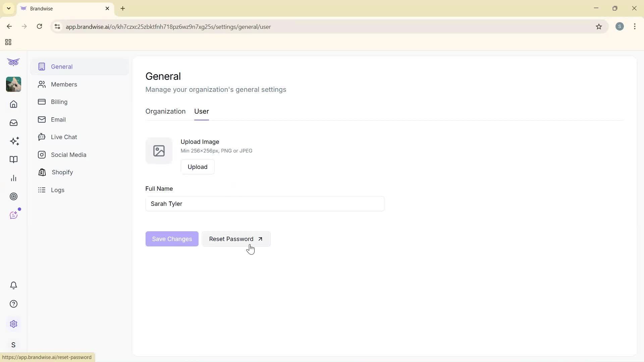This screenshot has height=362, width=644.
Task: Open the Inbox icon in sidebar
Action: [13, 123]
